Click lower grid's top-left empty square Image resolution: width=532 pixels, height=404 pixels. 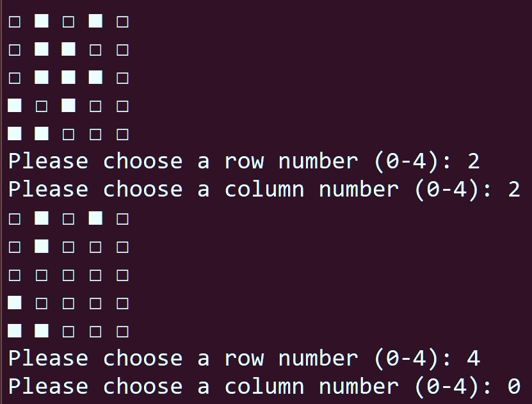coord(15,219)
